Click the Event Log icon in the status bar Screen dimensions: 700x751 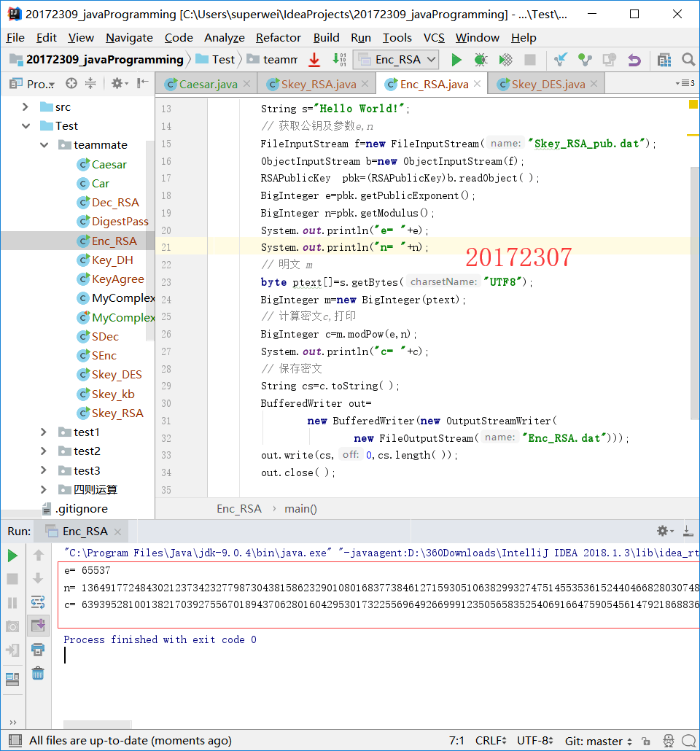[689, 741]
